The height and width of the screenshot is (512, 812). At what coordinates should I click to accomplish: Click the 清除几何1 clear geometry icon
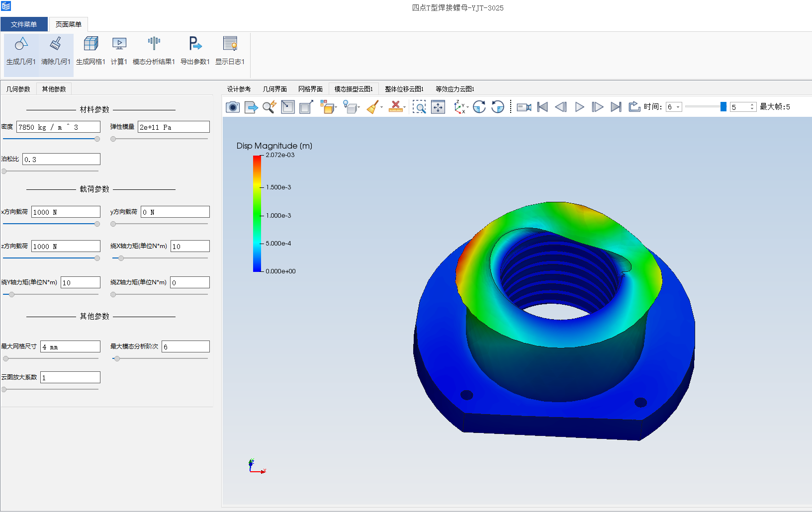pos(56,44)
